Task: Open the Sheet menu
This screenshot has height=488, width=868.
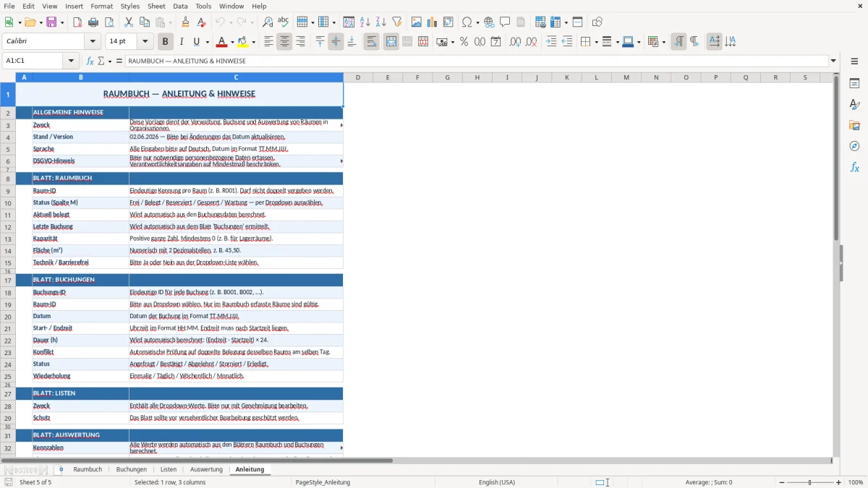Action: tap(156, 6)
